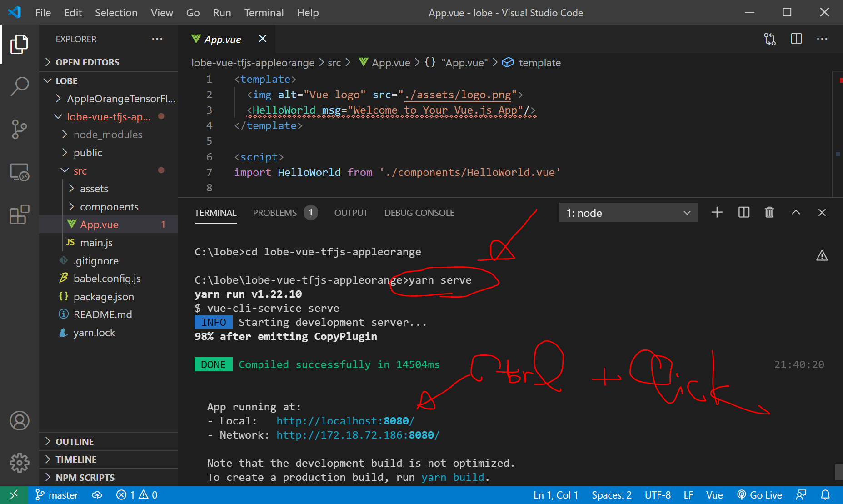
Task: Click Explorer views and more actions ellipsis
Action: pyautogui.click(x=157, y=39)
